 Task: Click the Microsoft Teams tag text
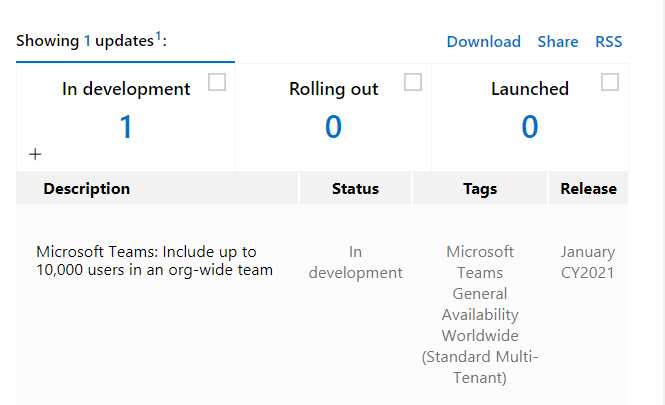480,262
